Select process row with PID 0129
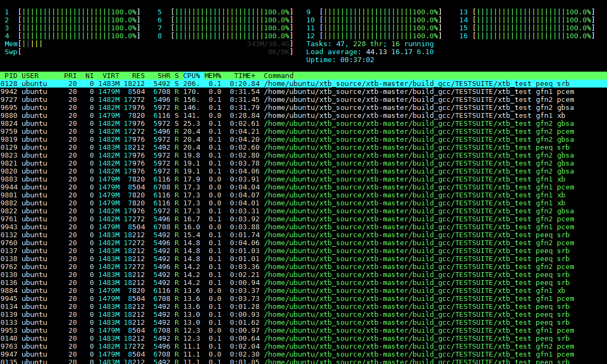 click(x=304, y=148)
